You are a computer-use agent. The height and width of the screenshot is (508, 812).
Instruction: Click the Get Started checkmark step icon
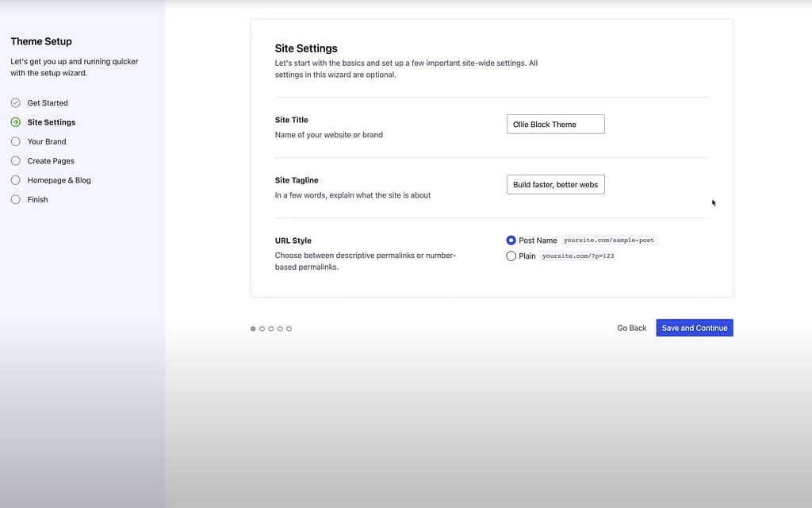[x=16, y=102]
